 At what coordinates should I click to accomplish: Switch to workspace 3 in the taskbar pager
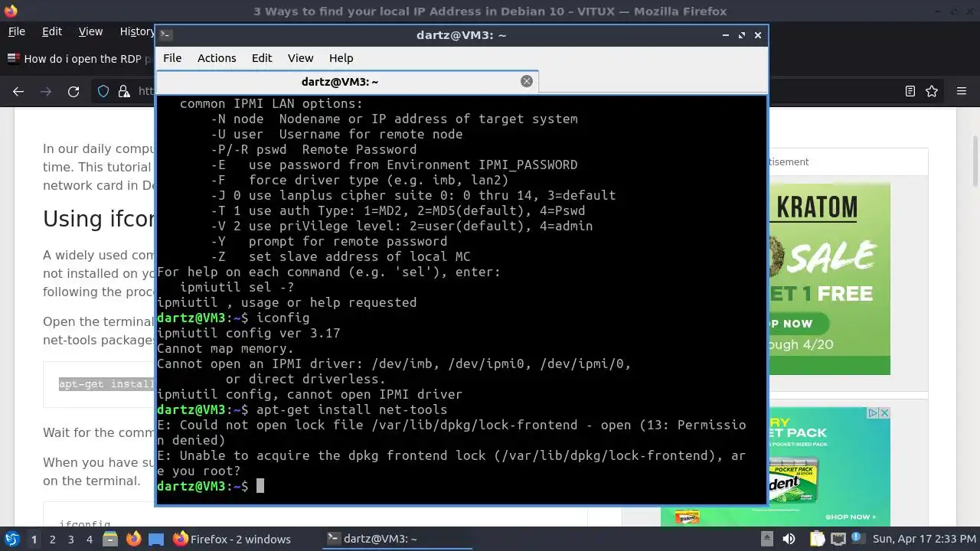[x=70, y=539]
